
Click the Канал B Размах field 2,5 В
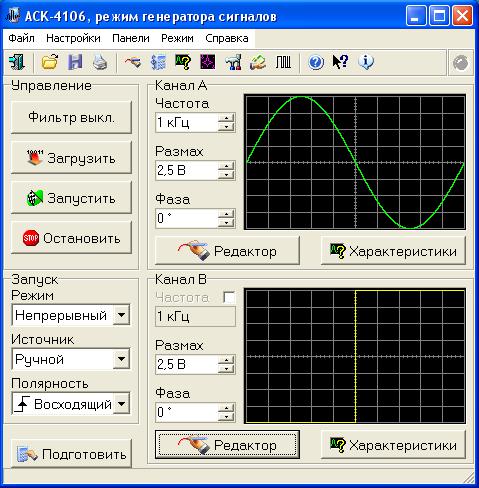tap(187, 364)
